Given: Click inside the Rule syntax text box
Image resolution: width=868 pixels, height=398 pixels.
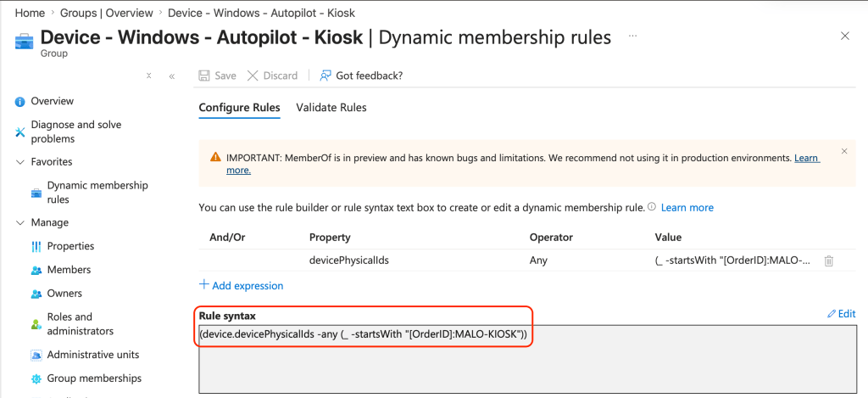Looking at the screenshot, I should (526, 365).
